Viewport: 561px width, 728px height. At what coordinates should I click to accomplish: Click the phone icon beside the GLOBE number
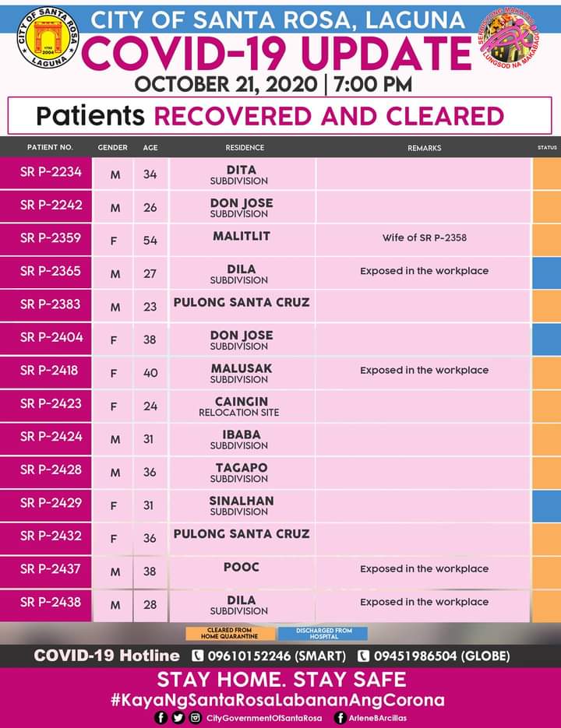[363, 656]
